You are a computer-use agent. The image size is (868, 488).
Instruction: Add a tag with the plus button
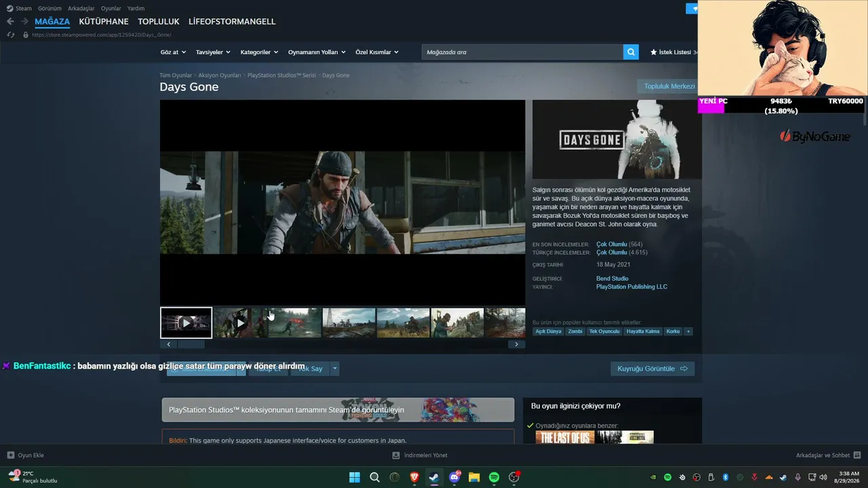click(x=688, y=331)
